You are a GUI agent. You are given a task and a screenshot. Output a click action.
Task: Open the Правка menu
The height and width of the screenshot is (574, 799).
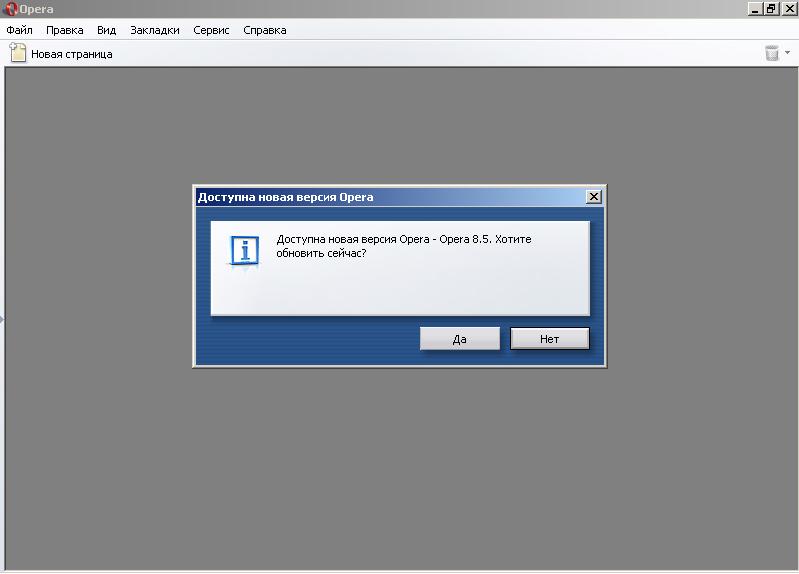click(64, 30)
